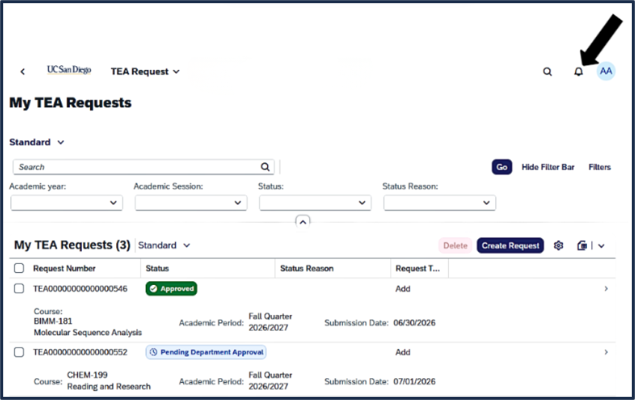Toggle the select-all requests checkbox

click(x=19, y=268)
